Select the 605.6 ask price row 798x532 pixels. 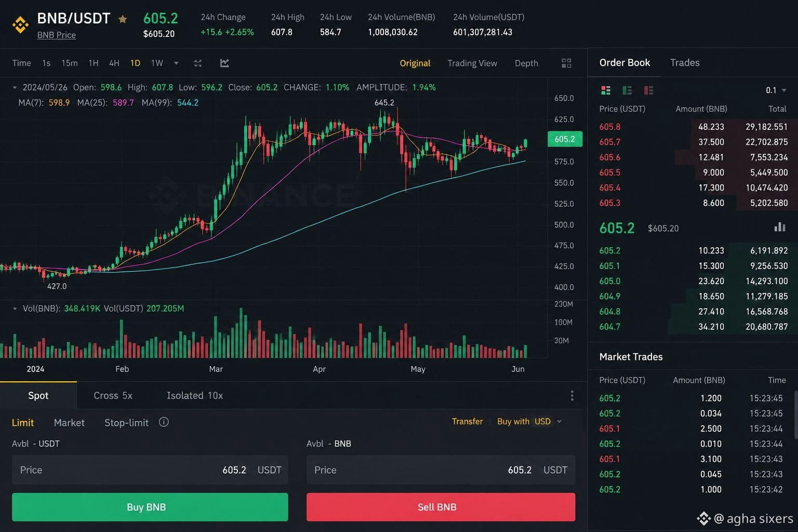(x=693, y=157)
